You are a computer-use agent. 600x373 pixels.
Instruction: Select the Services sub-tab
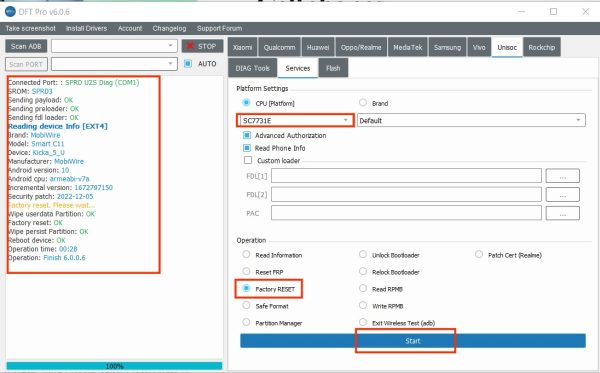pos(298,68)
